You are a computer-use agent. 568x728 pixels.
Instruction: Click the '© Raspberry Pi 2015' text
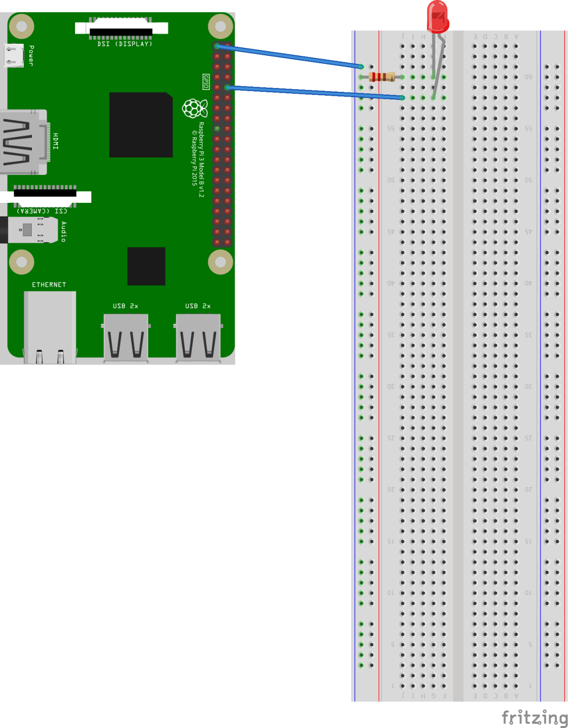pos(194,158)
